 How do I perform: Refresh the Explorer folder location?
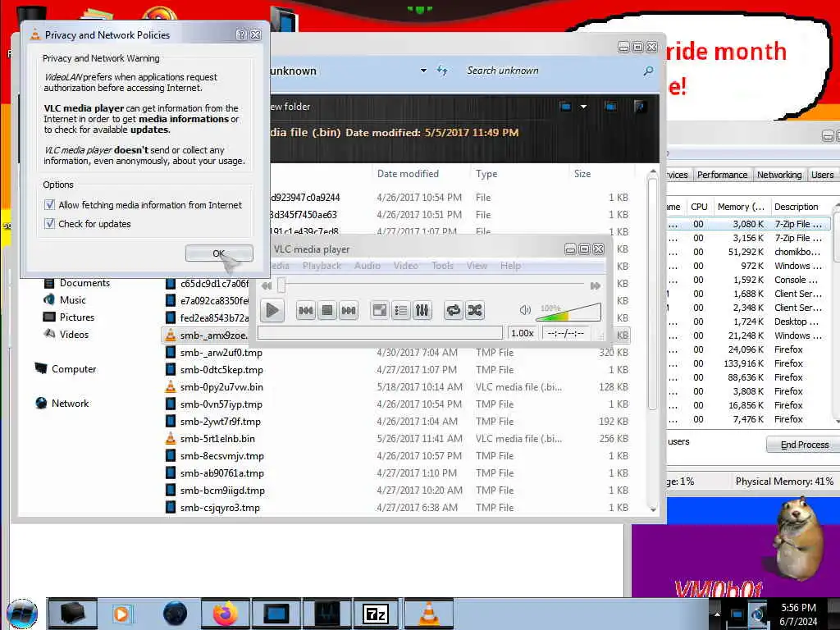click(442, 71)
